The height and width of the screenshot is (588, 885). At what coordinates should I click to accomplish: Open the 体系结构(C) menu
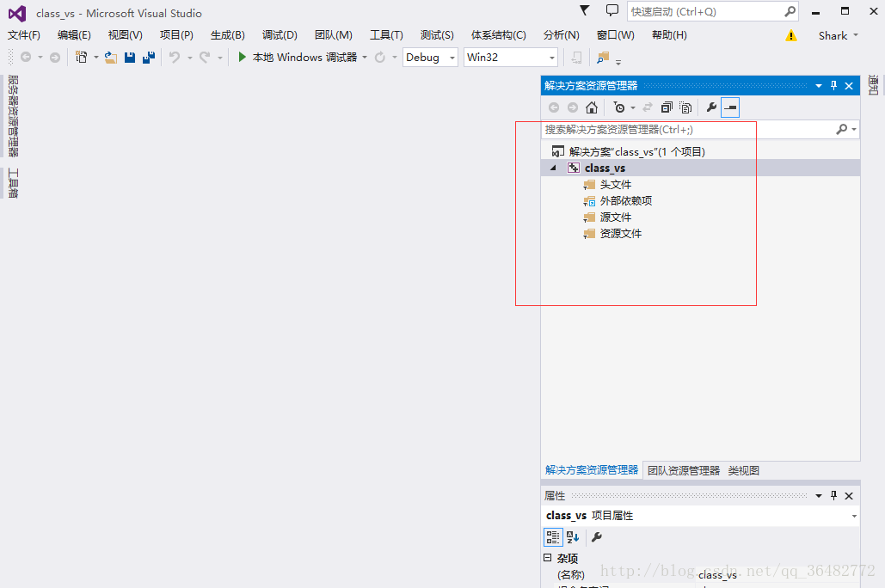[498, 35]
